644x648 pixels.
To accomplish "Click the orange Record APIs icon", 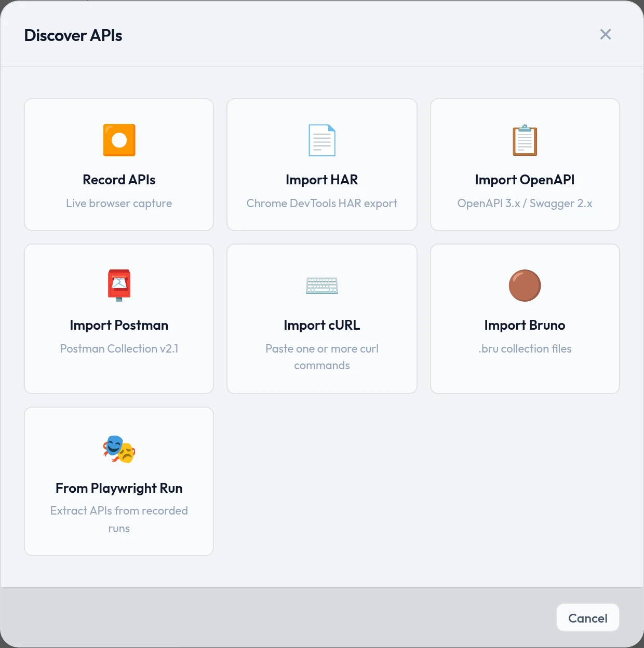I will (x=119, y=140).
